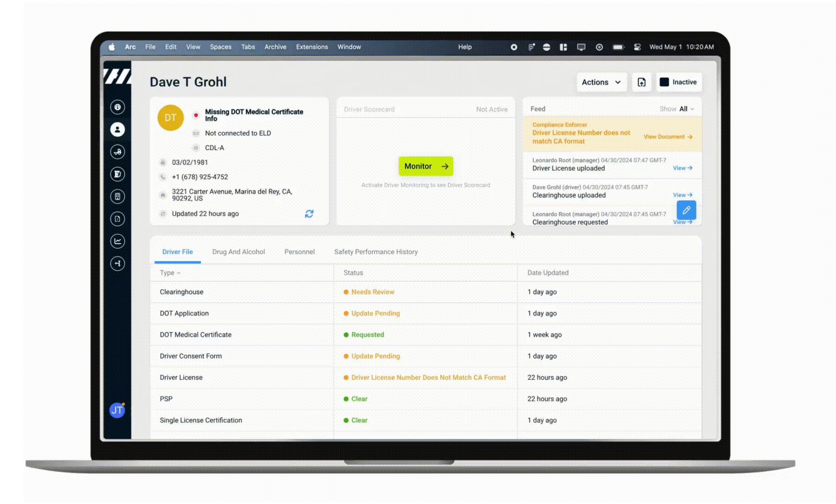Switch to the Drug And Alcohol tab
The width and height of the screenshot is (836, 504).
click(238, 252)
